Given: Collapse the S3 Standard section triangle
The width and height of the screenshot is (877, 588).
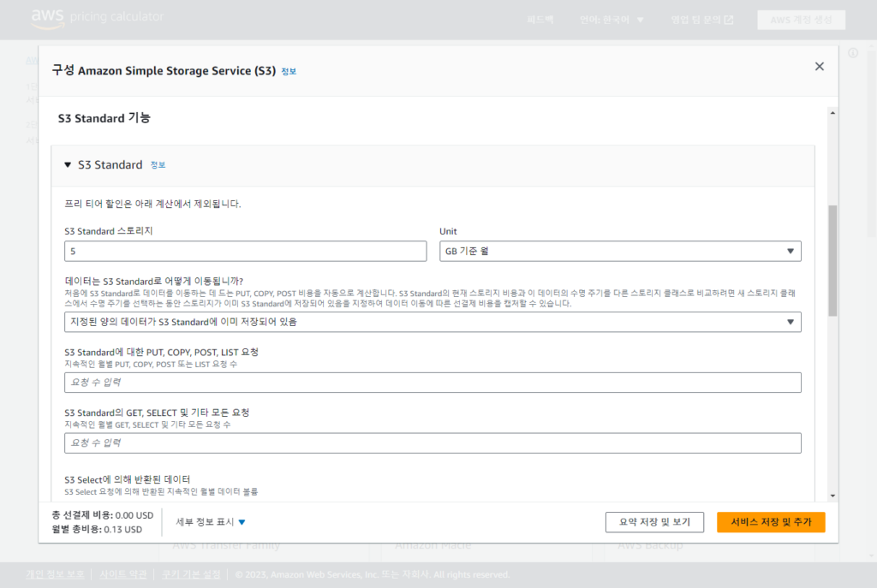Looking at the screenshot, I should point(68,165).
